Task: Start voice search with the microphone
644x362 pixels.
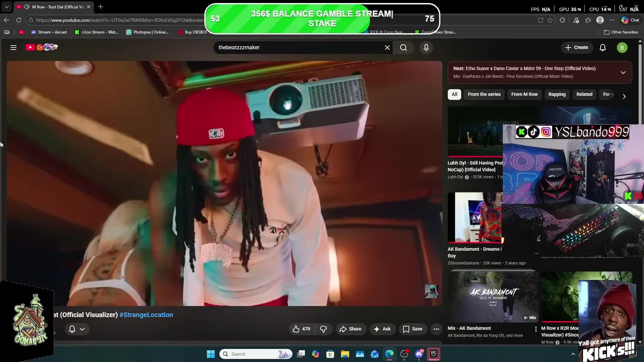Action: click(426, 47)
